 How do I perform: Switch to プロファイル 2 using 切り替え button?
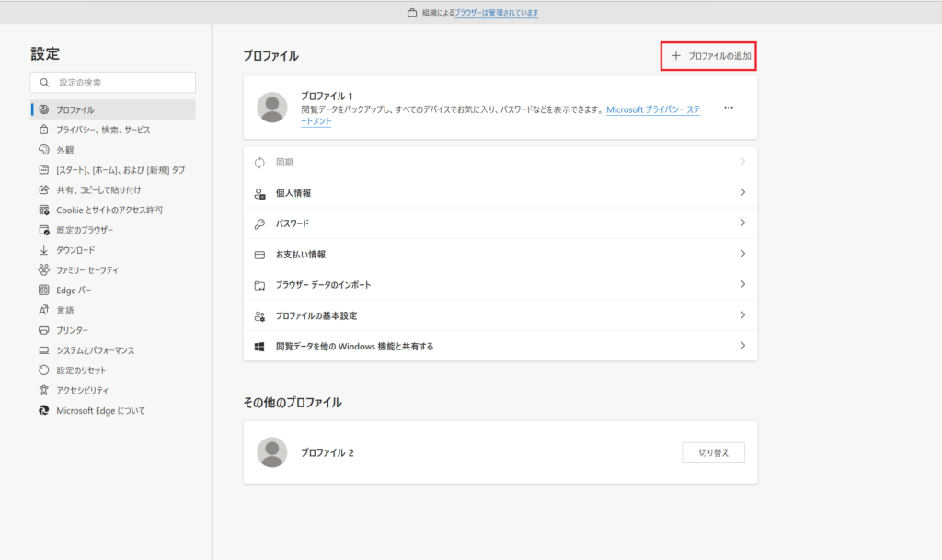pos(713,452)
